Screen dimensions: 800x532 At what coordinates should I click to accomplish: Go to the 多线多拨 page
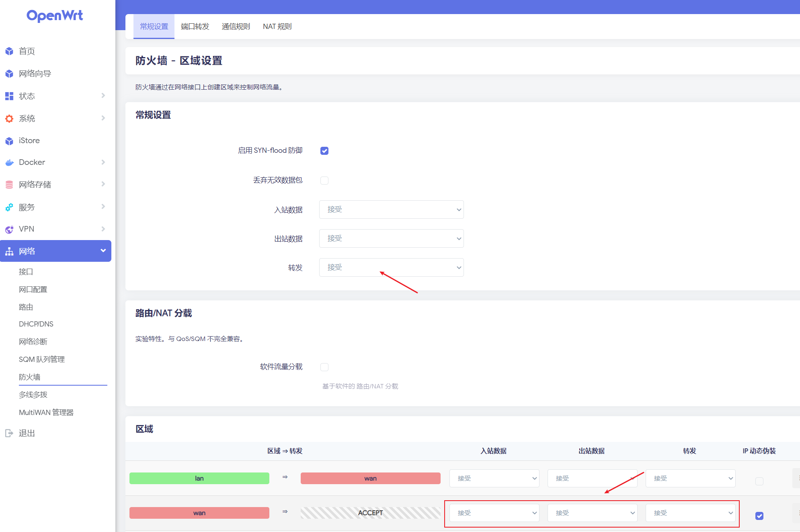[x=33, y=394]
